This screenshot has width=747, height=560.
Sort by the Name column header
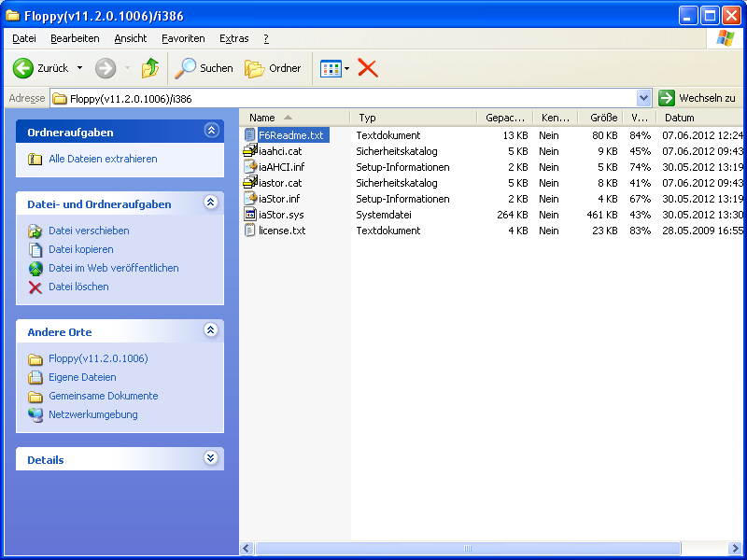click(294, 118)
